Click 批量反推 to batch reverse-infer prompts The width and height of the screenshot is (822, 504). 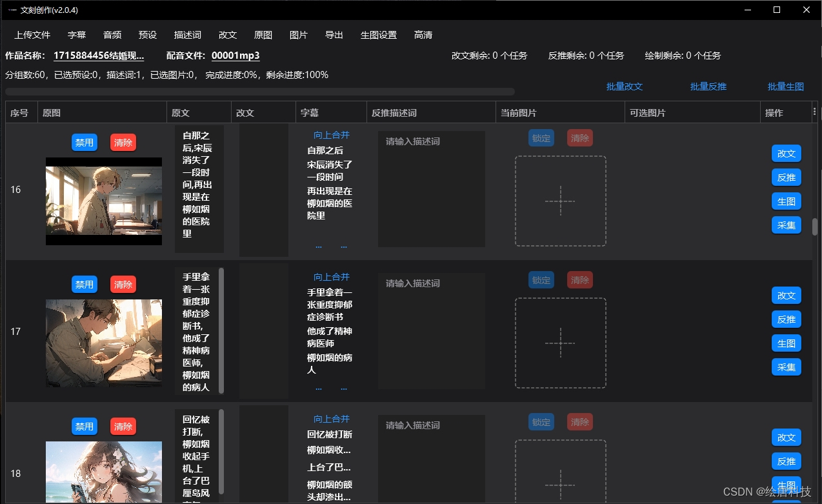tap(707, 86)
